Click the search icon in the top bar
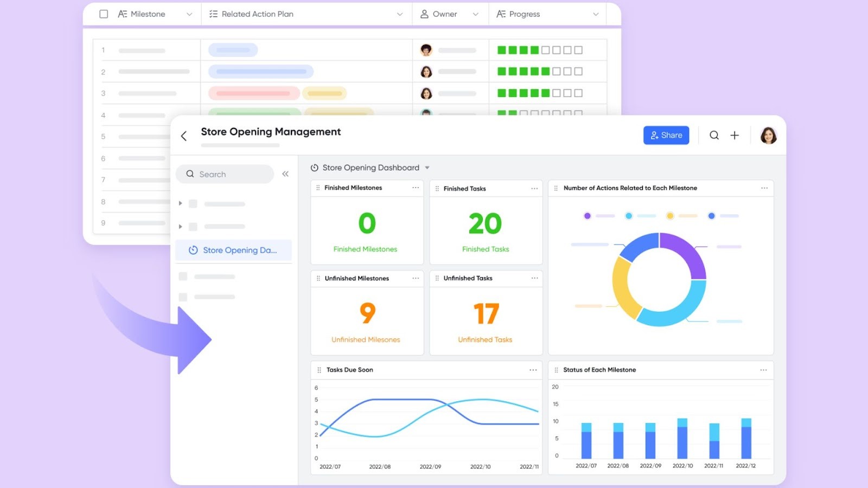 714,135
